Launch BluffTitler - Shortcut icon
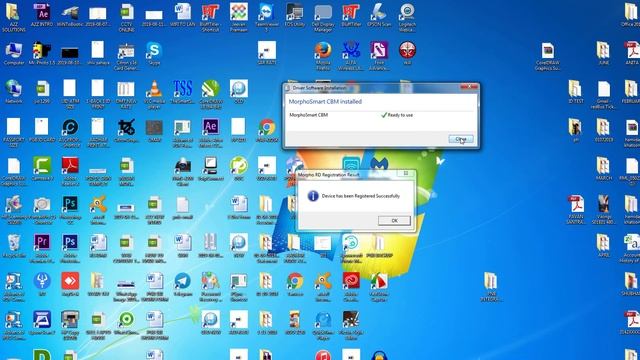640x360 pixels. (x=210, y=16)
